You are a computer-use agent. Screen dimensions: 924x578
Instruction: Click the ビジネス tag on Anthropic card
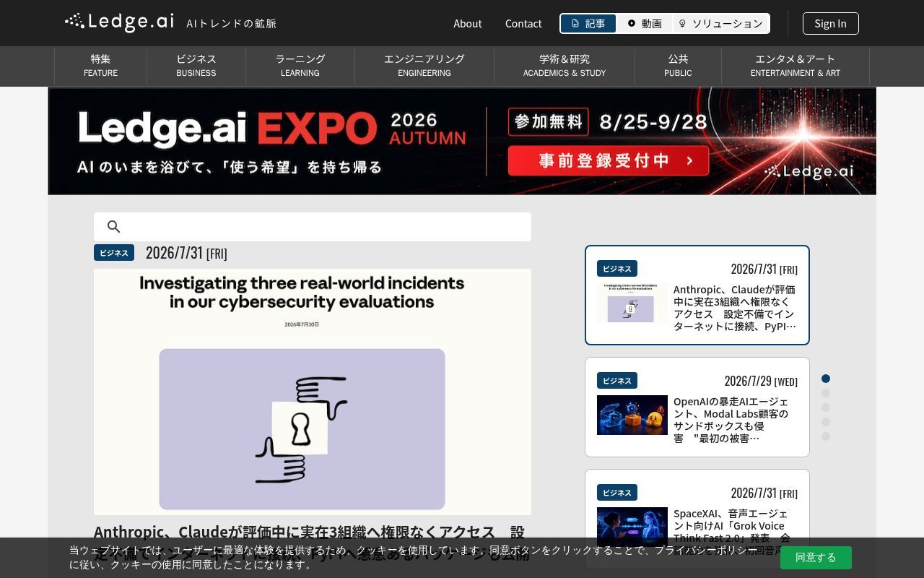coord(617,269)
